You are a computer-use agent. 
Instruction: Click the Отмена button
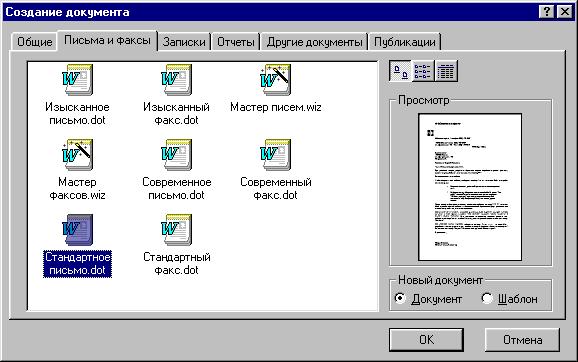click(x=522, y=340)
